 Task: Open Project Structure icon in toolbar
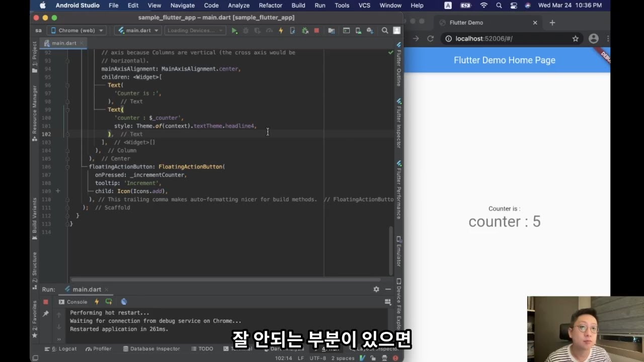[332, 31]
